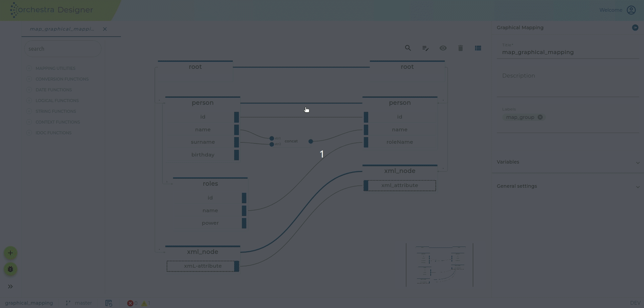Click the DEV environment label
The image size is (644, 308).
[x=635, y=303]
